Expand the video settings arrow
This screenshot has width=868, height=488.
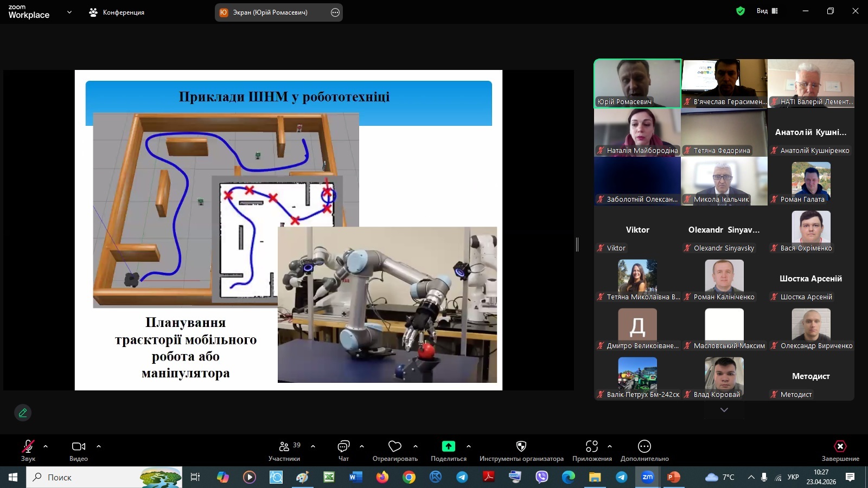click(99, 446)
